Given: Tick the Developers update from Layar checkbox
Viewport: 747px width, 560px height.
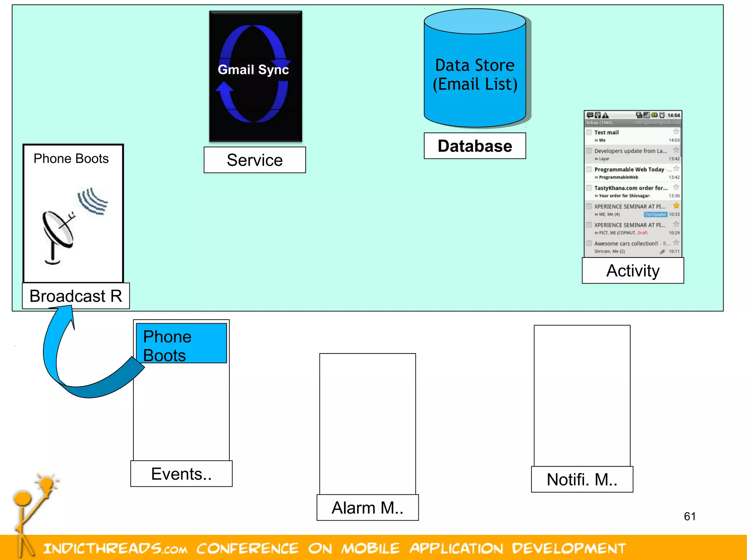Looking at the screenshot, I should coord(589,151).
